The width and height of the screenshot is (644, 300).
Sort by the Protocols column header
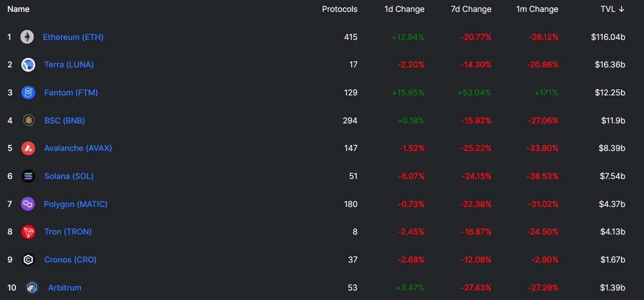coord(339,9)
